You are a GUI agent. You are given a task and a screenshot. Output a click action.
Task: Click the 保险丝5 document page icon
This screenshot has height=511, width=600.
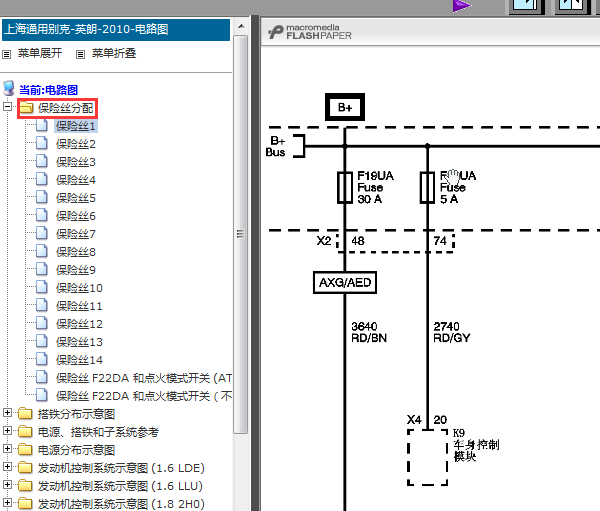[x=42, y=197]
